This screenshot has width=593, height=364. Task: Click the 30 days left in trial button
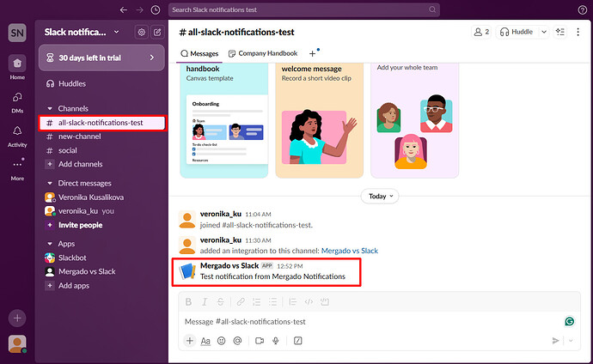pos(101,58)
